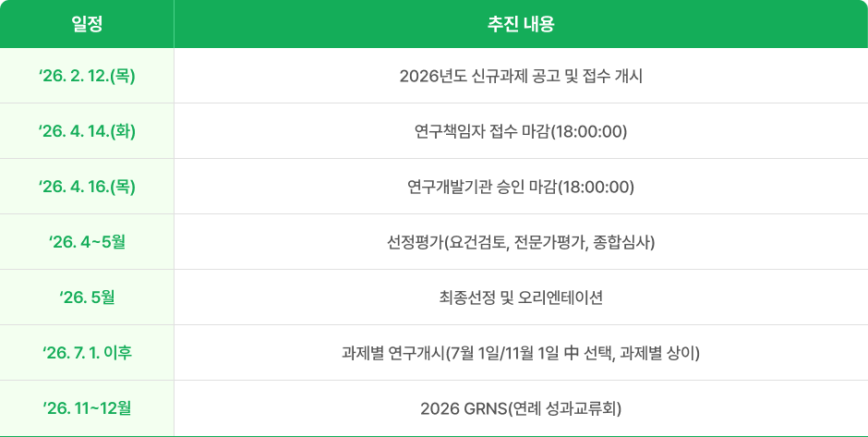The image size is (868, 437).
Task: Click the '26. 5월 schedule cell
Action: (87, 297)
